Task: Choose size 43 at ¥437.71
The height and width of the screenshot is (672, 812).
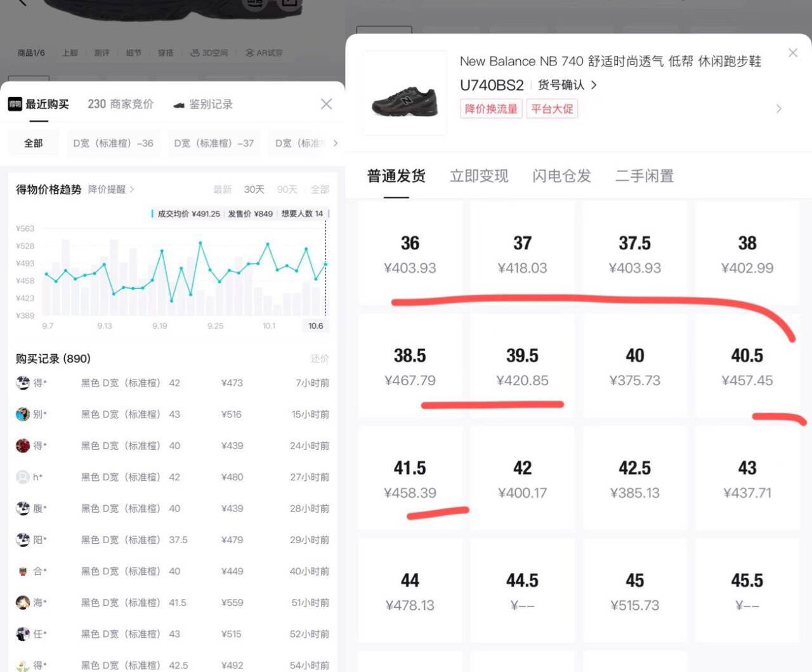Action: (747, 478)
